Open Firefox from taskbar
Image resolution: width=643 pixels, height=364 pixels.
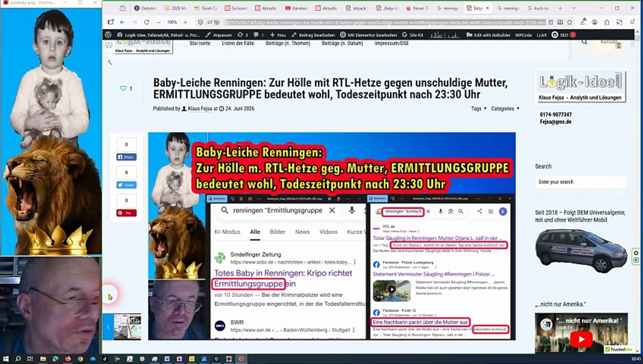click(68, 359)
